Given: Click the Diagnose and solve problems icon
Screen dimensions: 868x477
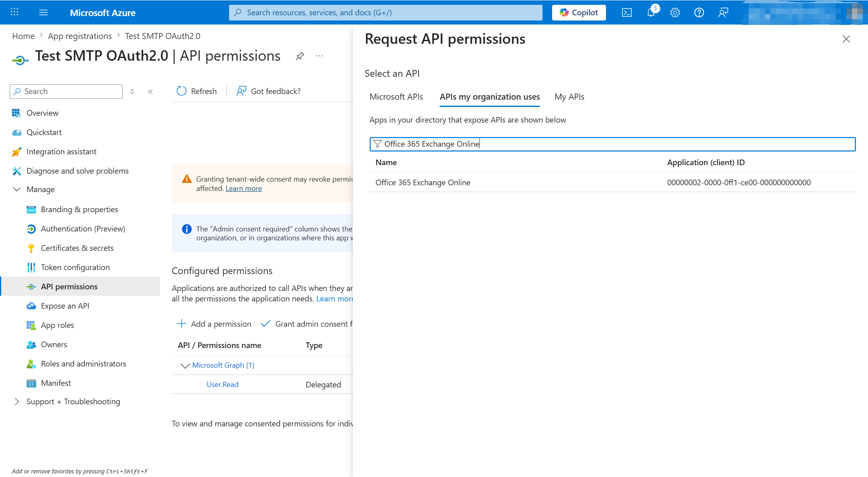Looking at the screenshot, I should pos(16,171).
